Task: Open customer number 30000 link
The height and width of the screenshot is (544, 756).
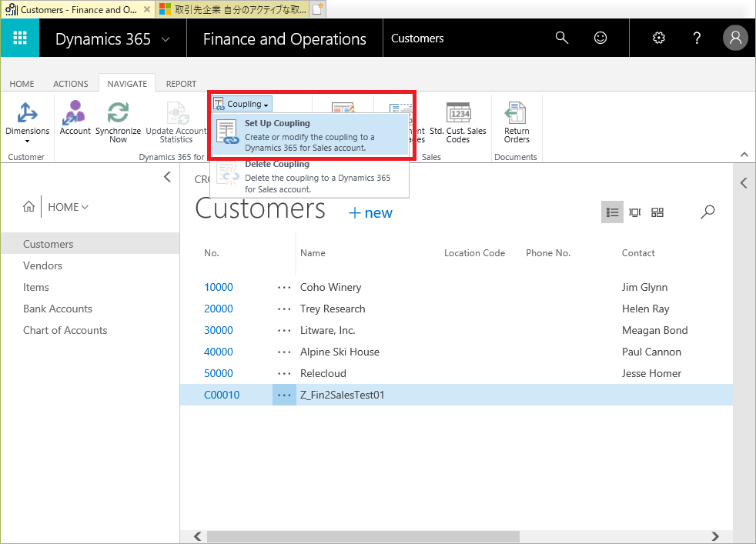Action: pyautogui.click(x=219, y=331)
